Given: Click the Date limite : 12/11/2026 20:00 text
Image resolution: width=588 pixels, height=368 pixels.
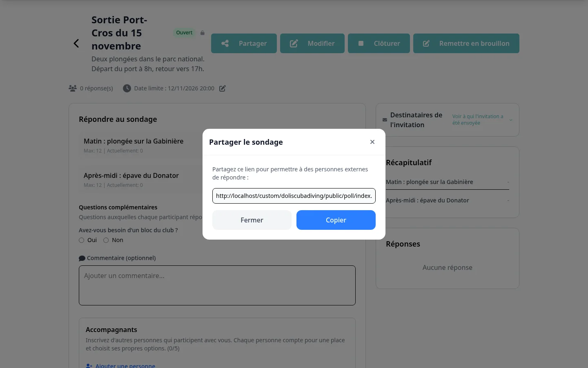Looking at the screenshot, I should coord(174,88).
